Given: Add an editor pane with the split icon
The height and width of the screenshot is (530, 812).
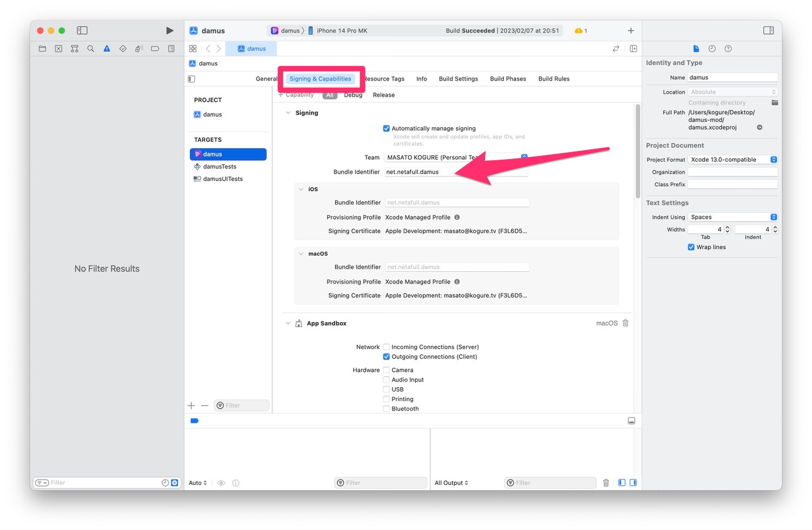Looking at the screenshot, I should (633, 49).
